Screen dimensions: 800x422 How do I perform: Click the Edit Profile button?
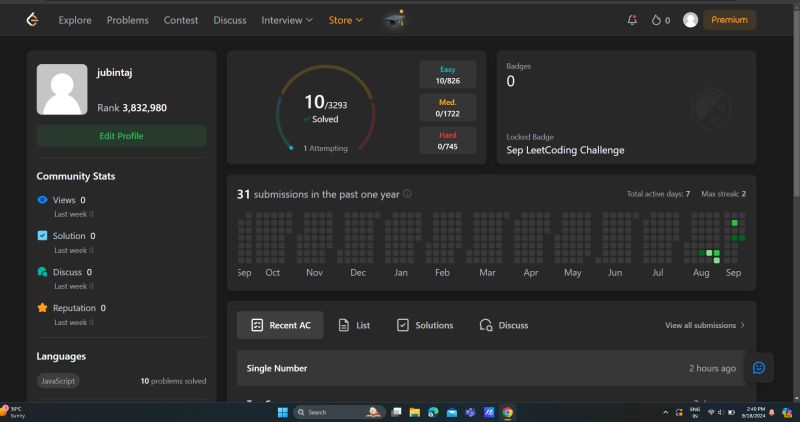coord(121,136)
